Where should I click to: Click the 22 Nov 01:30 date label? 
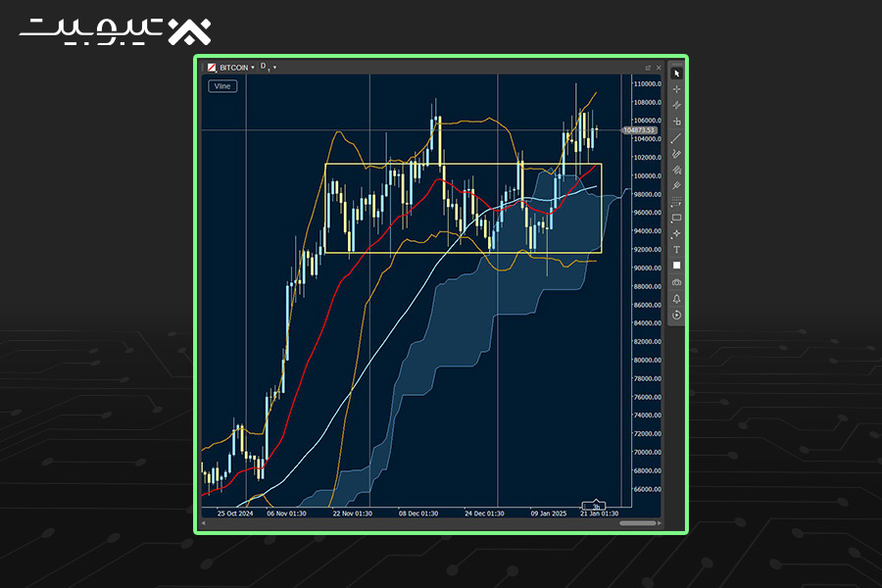(353, 514)
